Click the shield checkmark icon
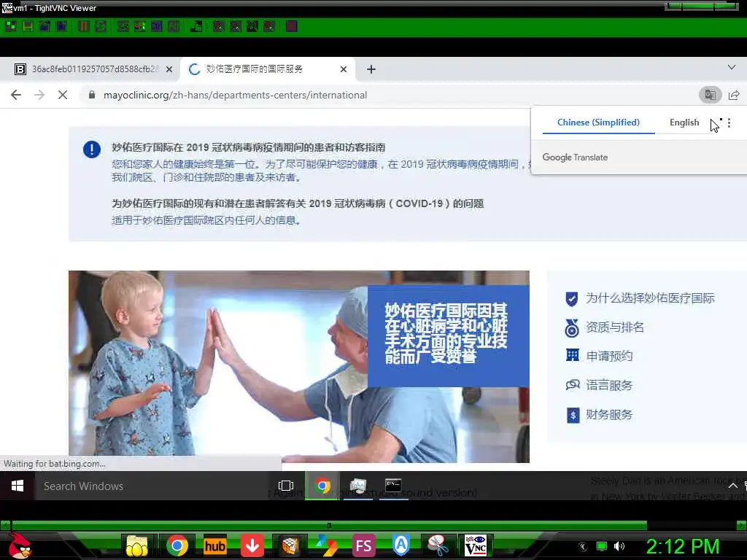 click(572, 298)
